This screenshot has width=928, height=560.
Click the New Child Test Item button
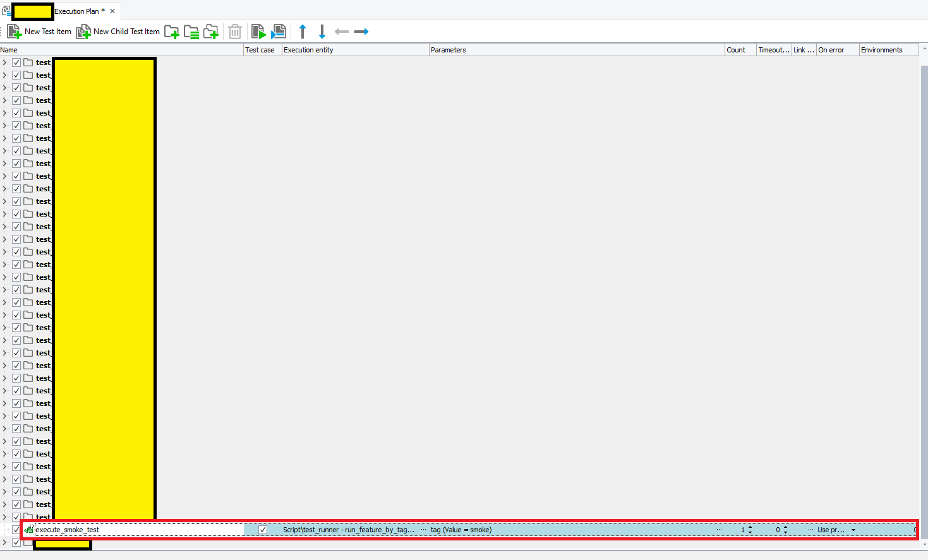(118, 32)
